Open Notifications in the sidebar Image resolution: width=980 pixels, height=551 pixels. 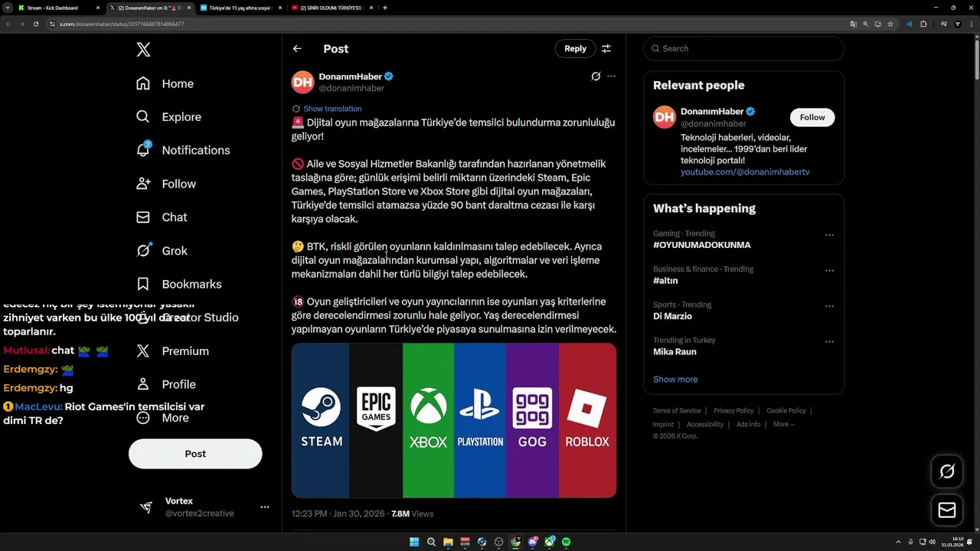183,150
